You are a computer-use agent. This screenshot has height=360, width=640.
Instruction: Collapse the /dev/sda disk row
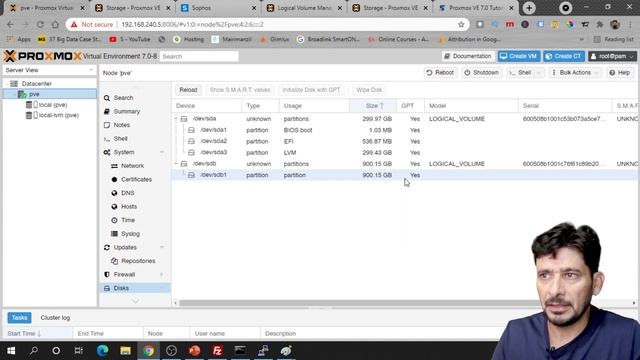pyautogui.click(x=176, y=119)
